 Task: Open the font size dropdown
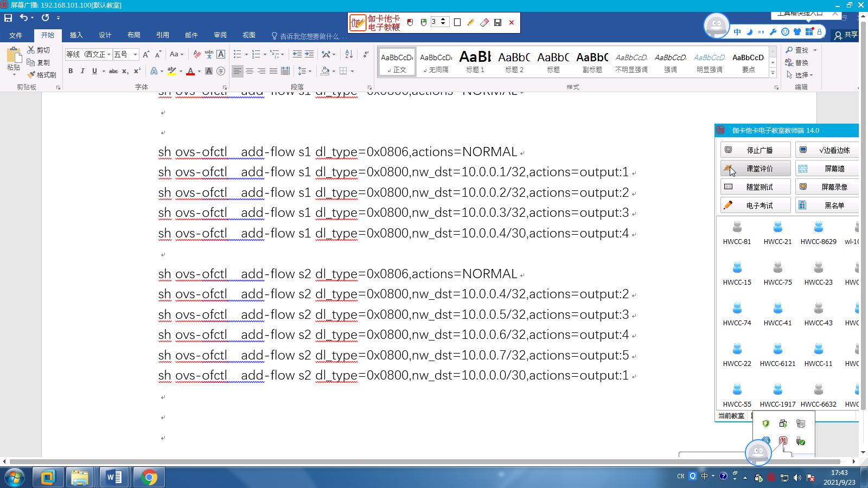[x=135, y=54]
